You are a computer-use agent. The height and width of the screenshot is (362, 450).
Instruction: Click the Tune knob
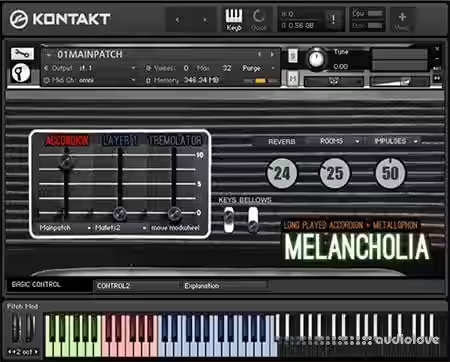[317, 59]
